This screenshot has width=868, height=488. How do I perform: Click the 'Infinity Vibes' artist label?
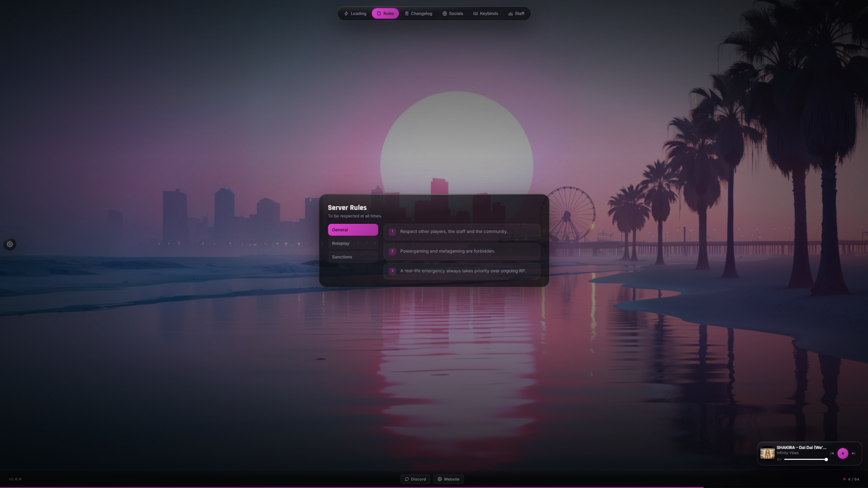click(787, 453)
